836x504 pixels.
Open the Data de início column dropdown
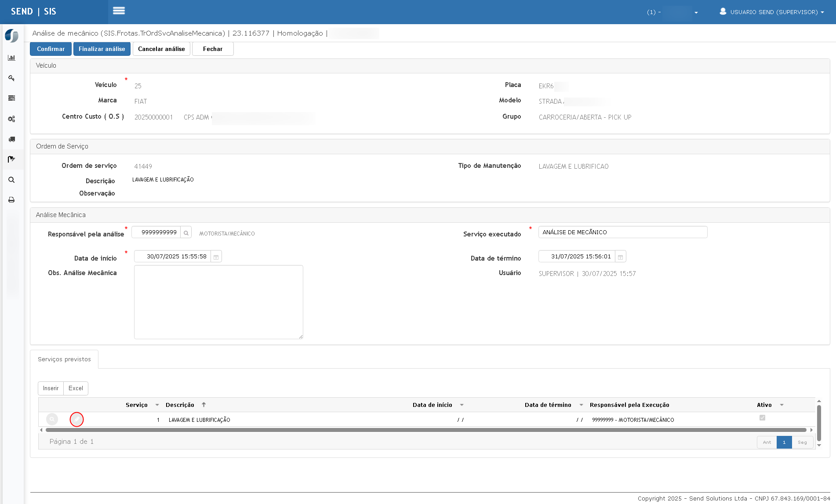462,405
